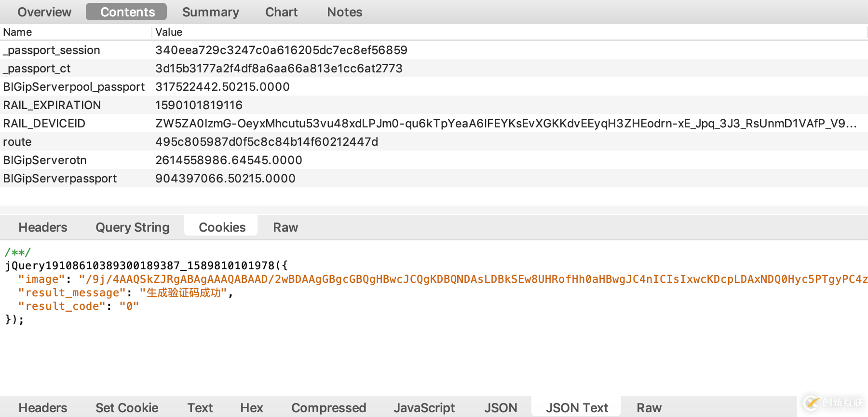Click the Name column header
The width and height of the screenshot is (868, 417).
[x=17, y=32]
